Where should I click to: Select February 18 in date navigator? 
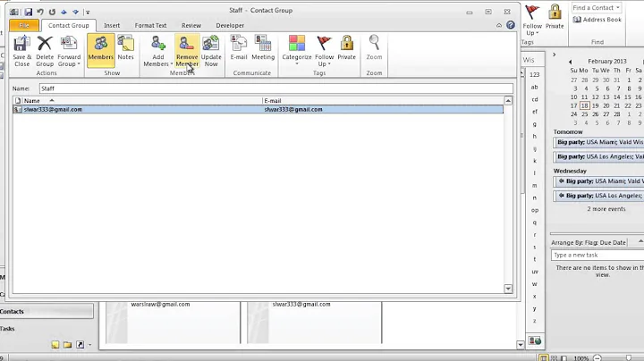pyautogui.click(x=584, y=105)
